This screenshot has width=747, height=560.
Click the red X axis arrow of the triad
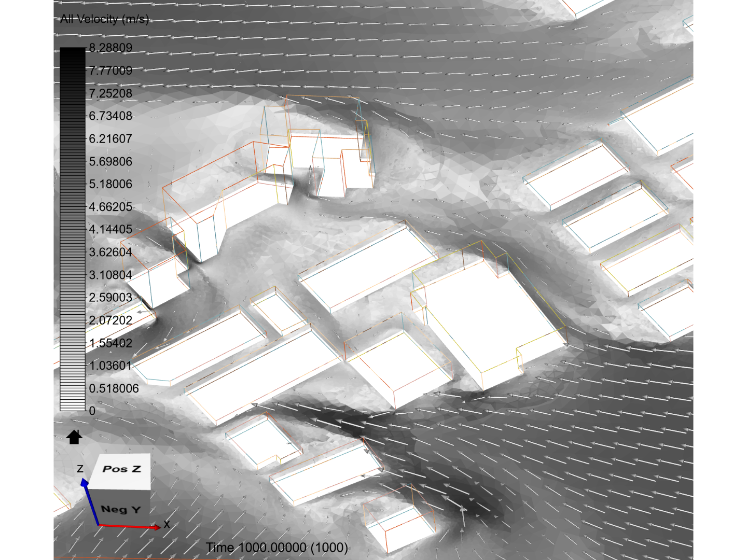130,527
